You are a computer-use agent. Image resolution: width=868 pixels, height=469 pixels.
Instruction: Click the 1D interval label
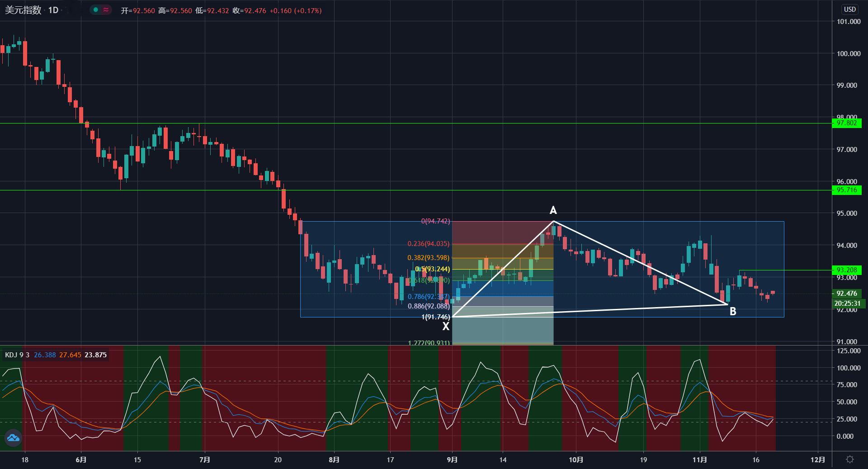tap(53, 10)
